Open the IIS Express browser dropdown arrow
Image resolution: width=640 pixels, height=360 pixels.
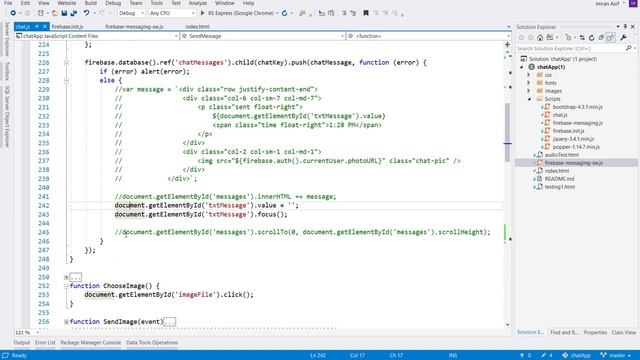pyautogui.click(x=277, y=13)
